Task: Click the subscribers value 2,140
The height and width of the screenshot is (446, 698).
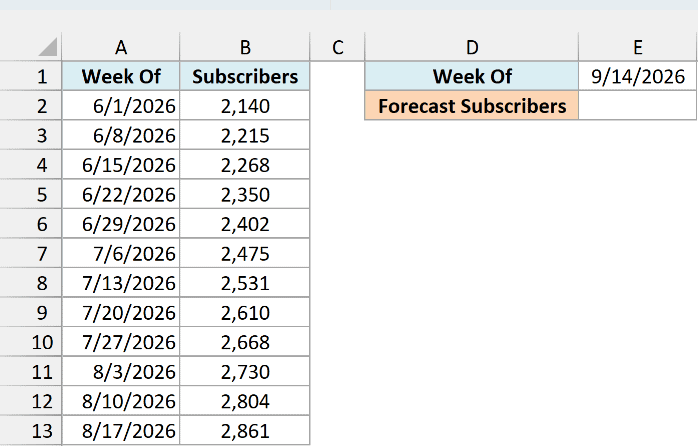Action: tap(245, 106)
